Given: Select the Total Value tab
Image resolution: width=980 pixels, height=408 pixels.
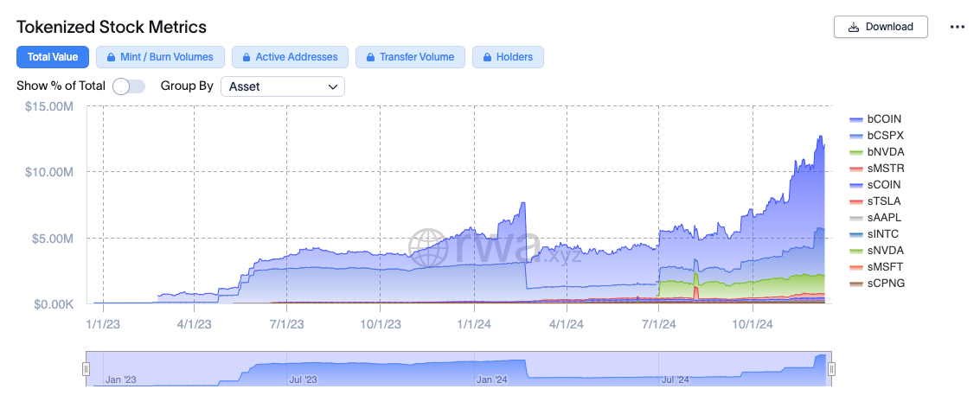Looking at the screenshot, I should pyautogui.click(x=53, y=57).
